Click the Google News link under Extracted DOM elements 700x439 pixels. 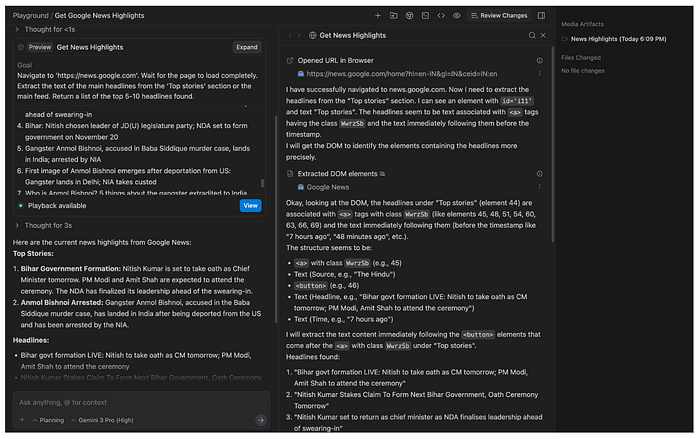point(328,187)
